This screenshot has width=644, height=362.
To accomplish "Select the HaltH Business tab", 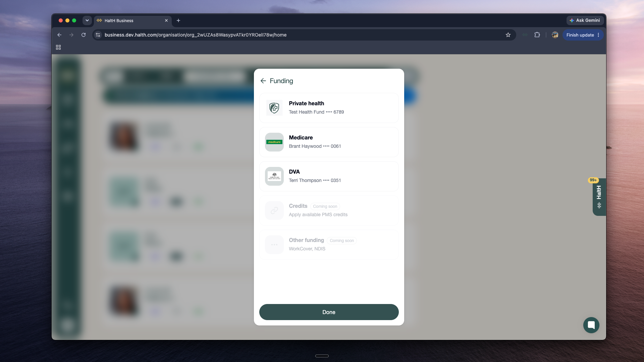I will (x=132, y=20).
